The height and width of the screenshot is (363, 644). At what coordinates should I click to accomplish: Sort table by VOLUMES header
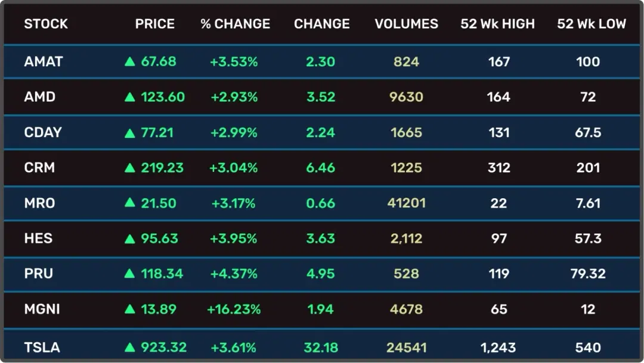(406, 24)
